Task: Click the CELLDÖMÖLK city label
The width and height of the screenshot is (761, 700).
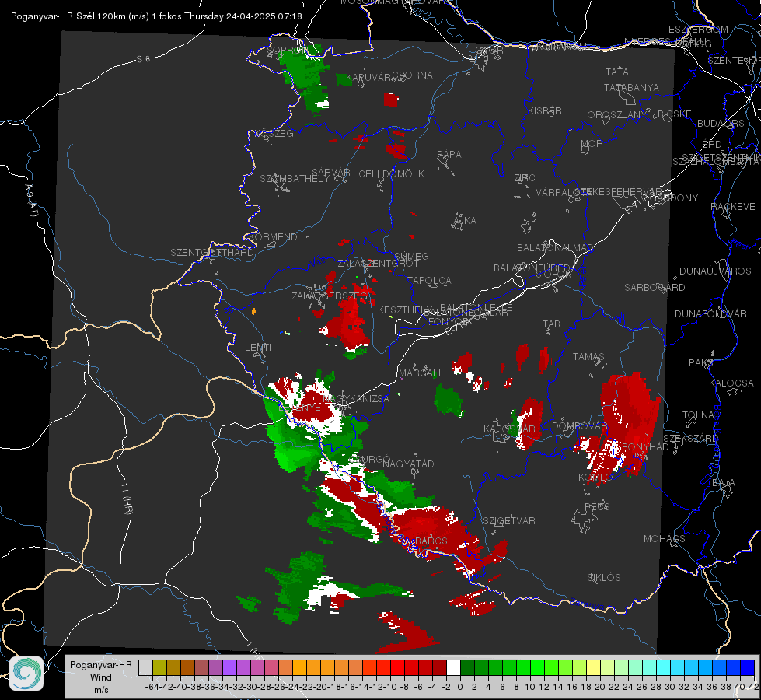Action: point(391,173)
